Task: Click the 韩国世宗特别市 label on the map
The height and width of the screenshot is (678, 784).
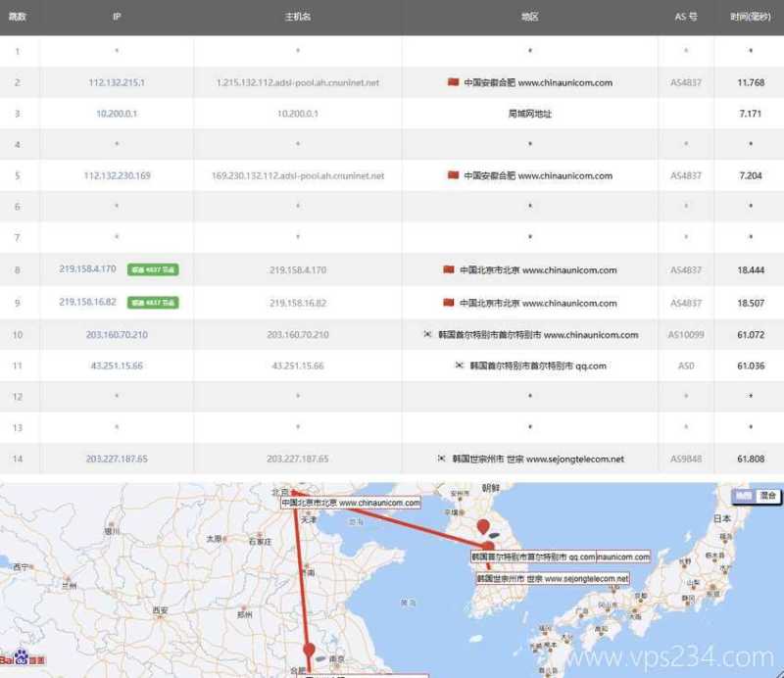Action: coord(552,577)
